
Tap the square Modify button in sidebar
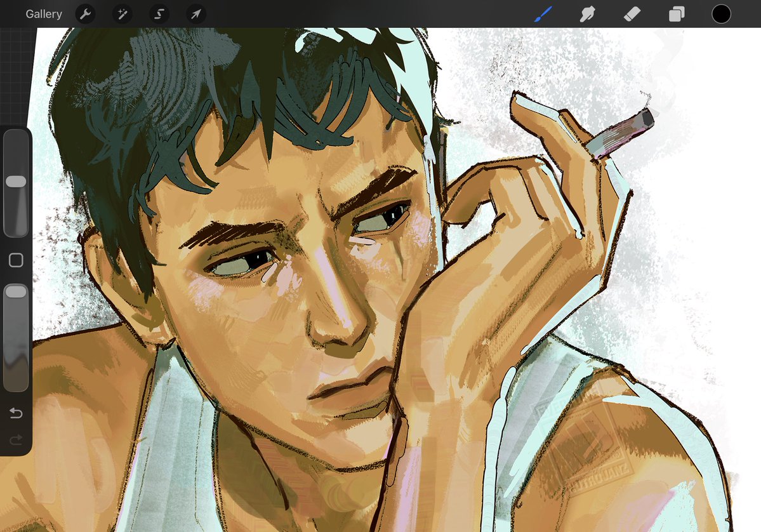point(16,260)
